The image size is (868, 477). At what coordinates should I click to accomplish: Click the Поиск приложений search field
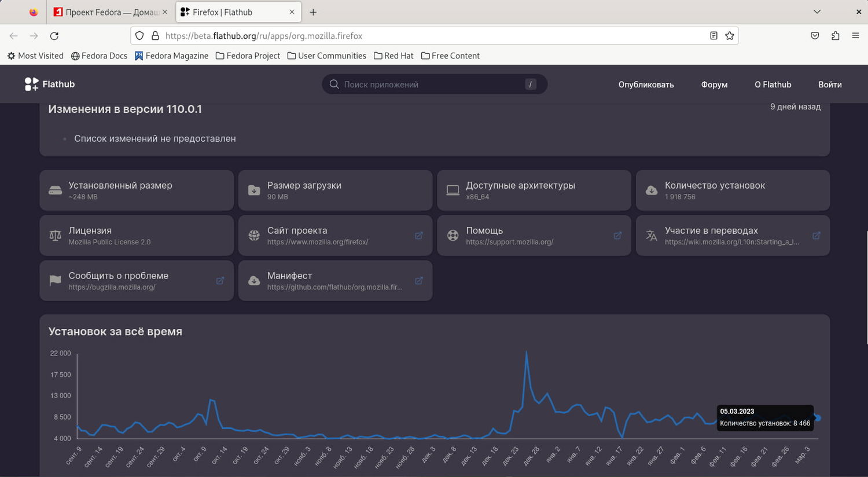coord(428,85)
